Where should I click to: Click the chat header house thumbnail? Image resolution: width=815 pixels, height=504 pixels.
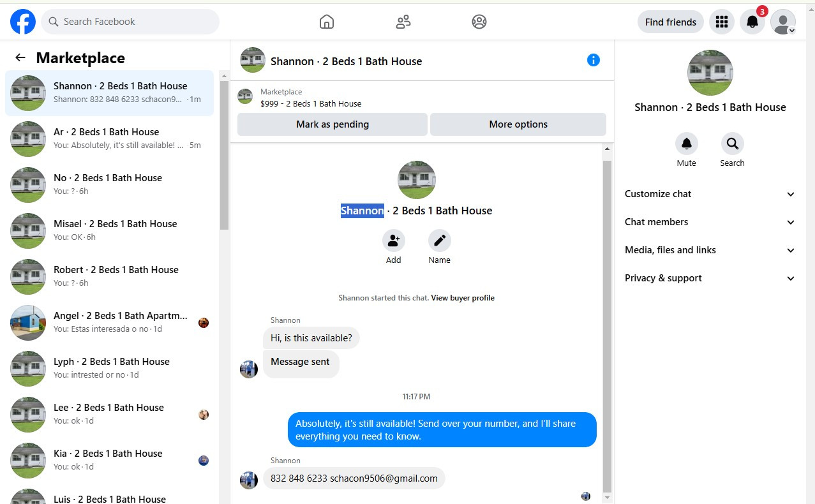point(253,60)
